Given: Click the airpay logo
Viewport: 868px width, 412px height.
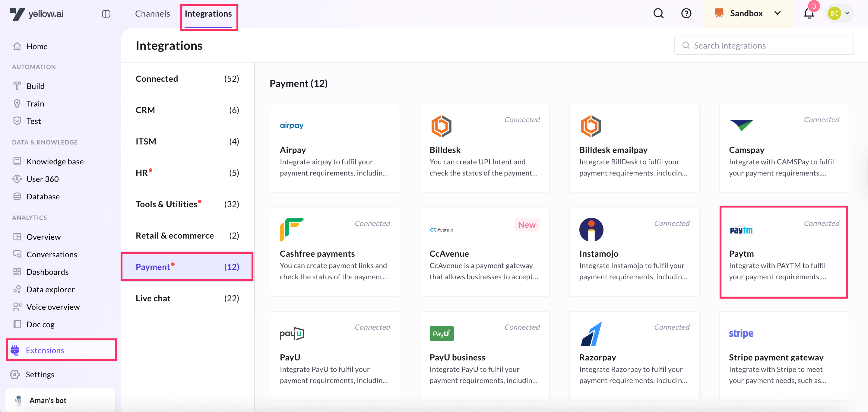Looking at the screenshot, I should [x=291, y=125].
